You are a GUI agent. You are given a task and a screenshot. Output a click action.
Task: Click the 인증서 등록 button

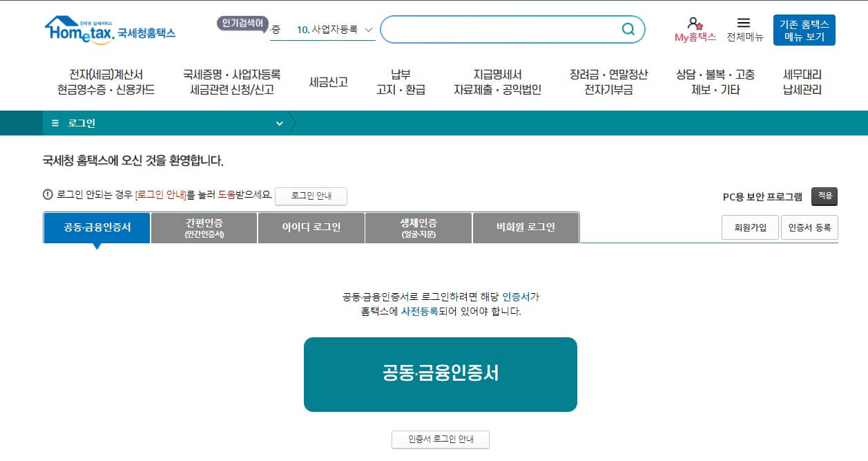coord(809,227)
